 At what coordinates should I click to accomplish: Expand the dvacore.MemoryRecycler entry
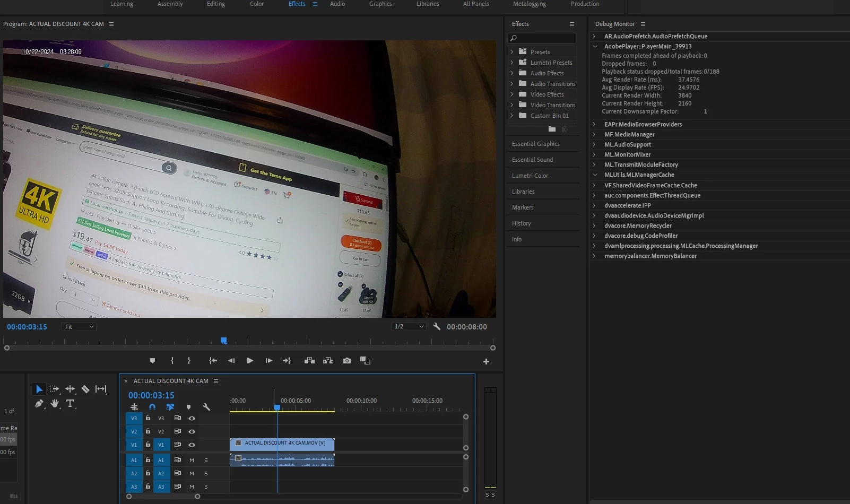click(x=595, y=226)
